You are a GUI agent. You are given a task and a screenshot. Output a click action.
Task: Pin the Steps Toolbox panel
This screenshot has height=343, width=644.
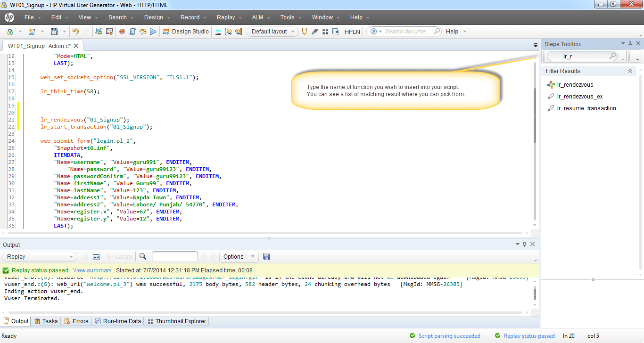pyautogui.click(x=630, y=44)
